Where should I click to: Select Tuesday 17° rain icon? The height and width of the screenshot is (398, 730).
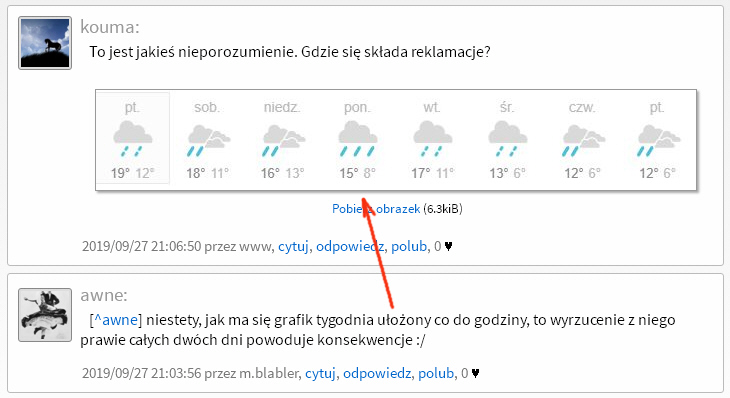click(x=433, y=139)
